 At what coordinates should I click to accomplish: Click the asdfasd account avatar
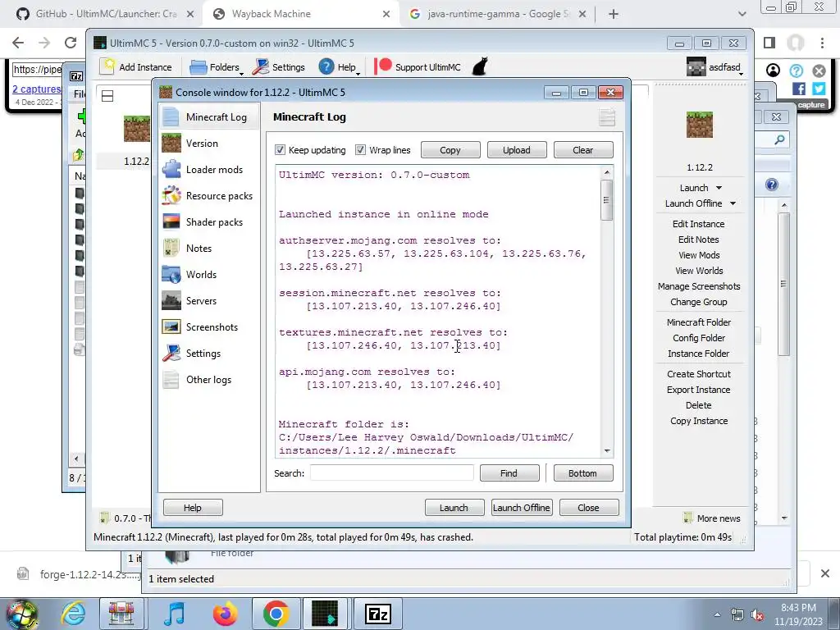(696, 67)
